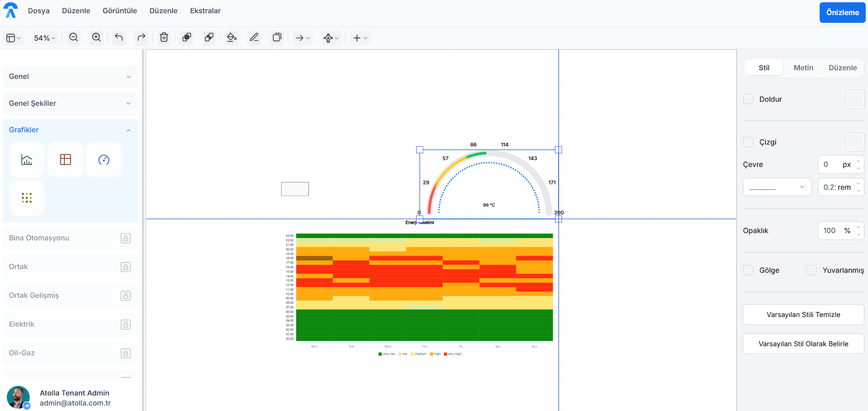Open the Ekstralar menu
This screenshot has width=868, height=411.
(205, 10)
